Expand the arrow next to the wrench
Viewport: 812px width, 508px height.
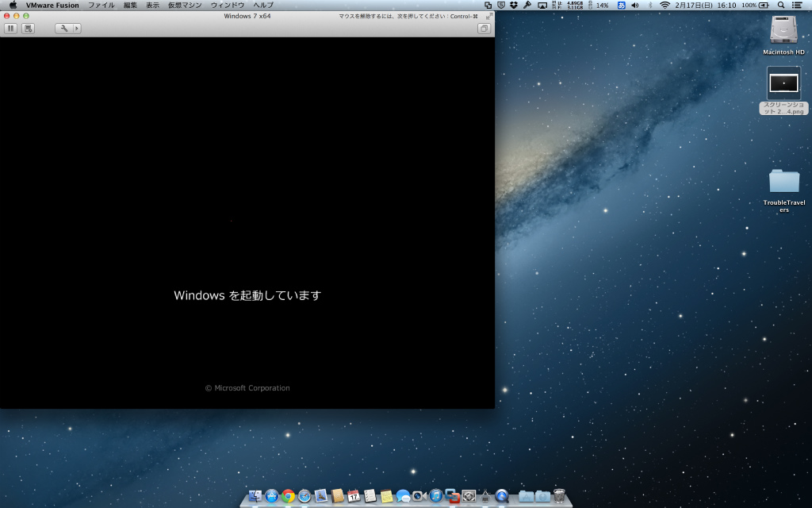coord(77,29)
